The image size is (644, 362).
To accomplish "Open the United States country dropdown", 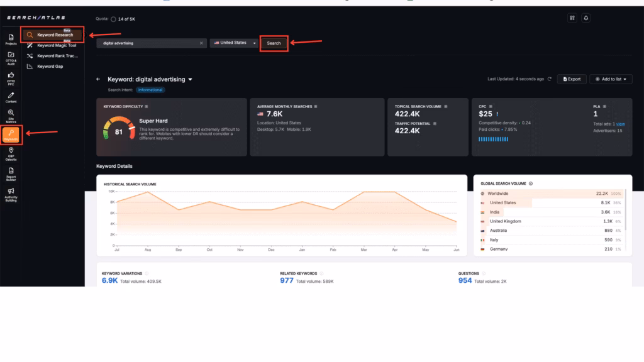I will (x=234, y=43).
